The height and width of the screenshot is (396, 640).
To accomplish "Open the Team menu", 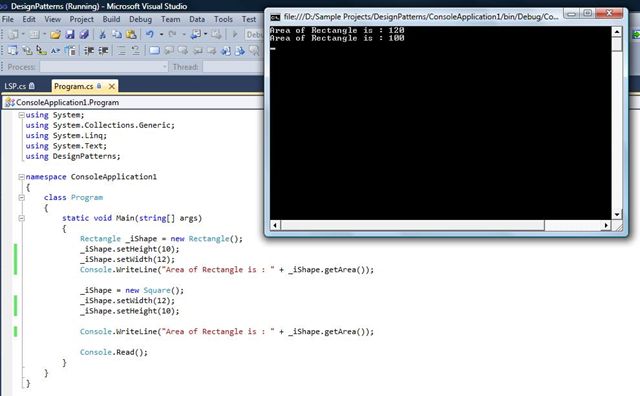I will click(171, 19).
